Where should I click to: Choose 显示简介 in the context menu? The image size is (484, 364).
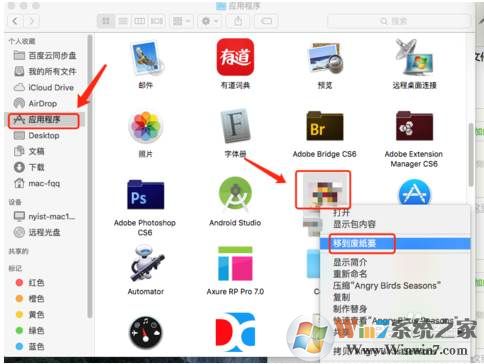click(x=350, y=262)
